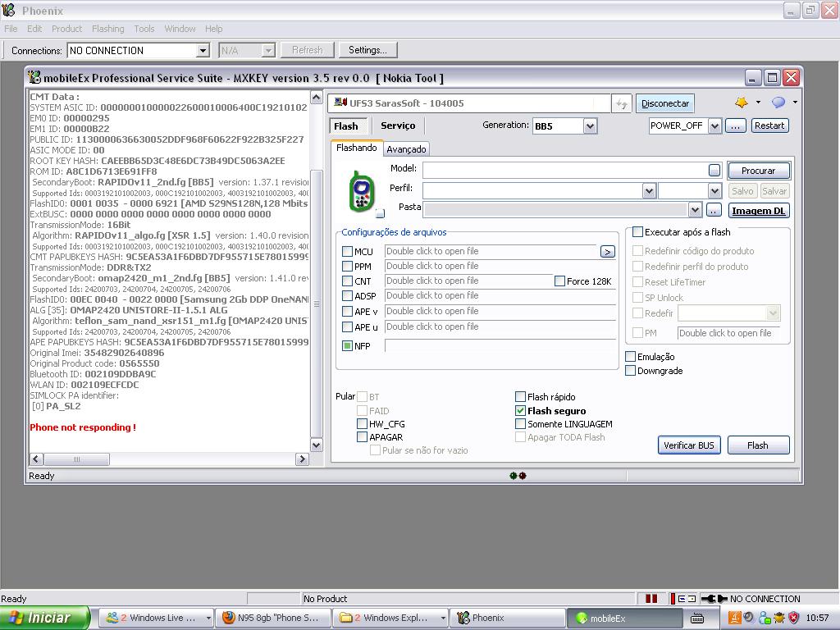
Task: Open the chat bubble dropdown arrow
Action: pyautogui.click(x=795, y=102)
